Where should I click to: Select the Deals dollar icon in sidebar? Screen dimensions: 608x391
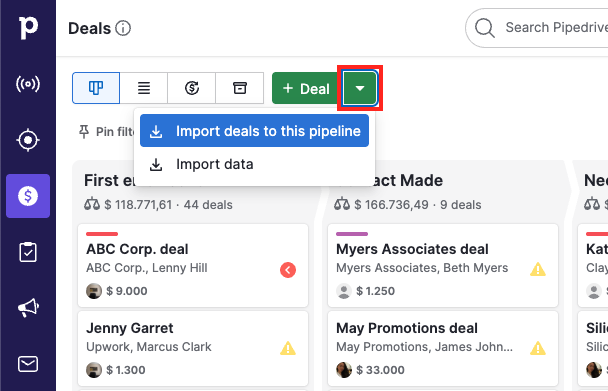click(28, 196)
